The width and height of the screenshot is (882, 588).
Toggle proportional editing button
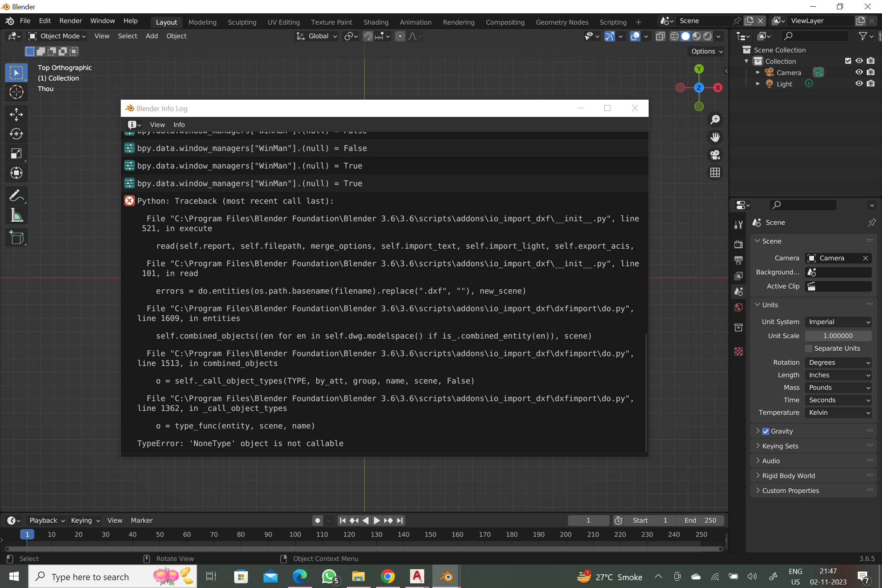click(x=400, y=36)
